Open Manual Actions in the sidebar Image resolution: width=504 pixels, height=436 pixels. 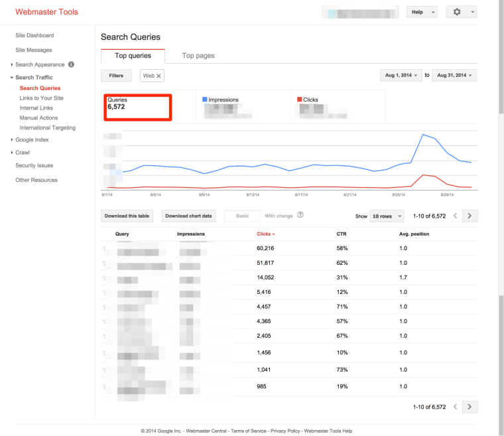[x=39, y=117]
